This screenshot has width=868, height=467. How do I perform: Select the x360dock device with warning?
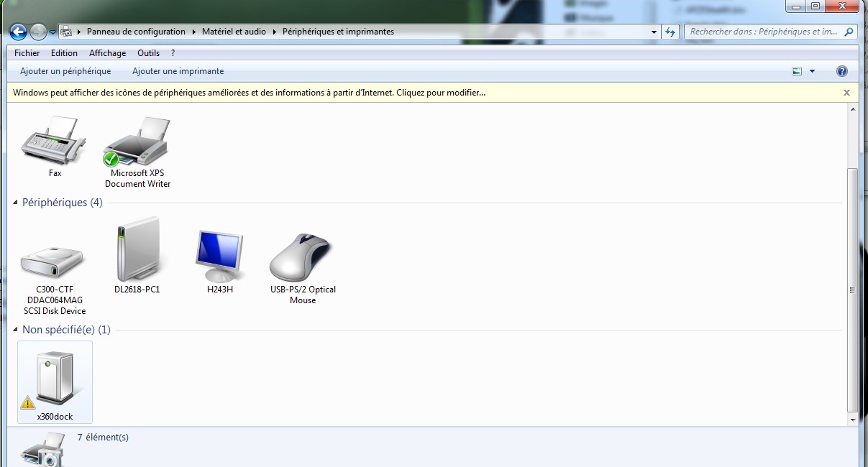[x=55, y=382]
